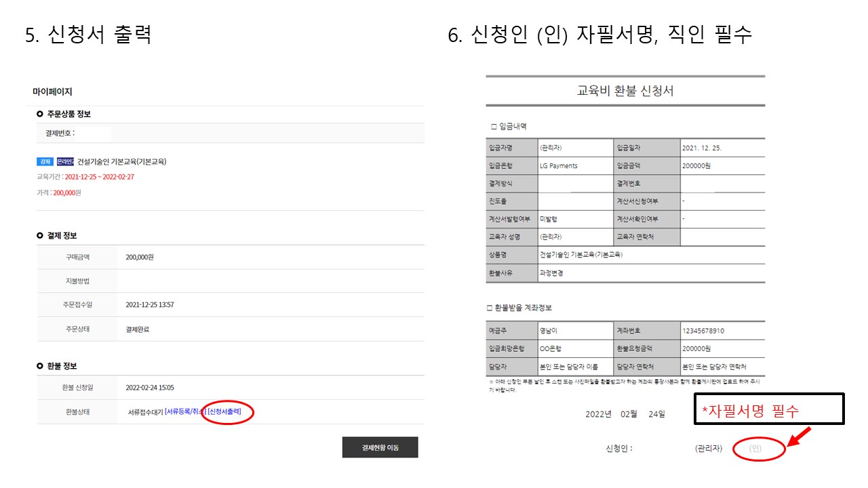Click the bullet icon beside 환불 정보

[40, 366]
